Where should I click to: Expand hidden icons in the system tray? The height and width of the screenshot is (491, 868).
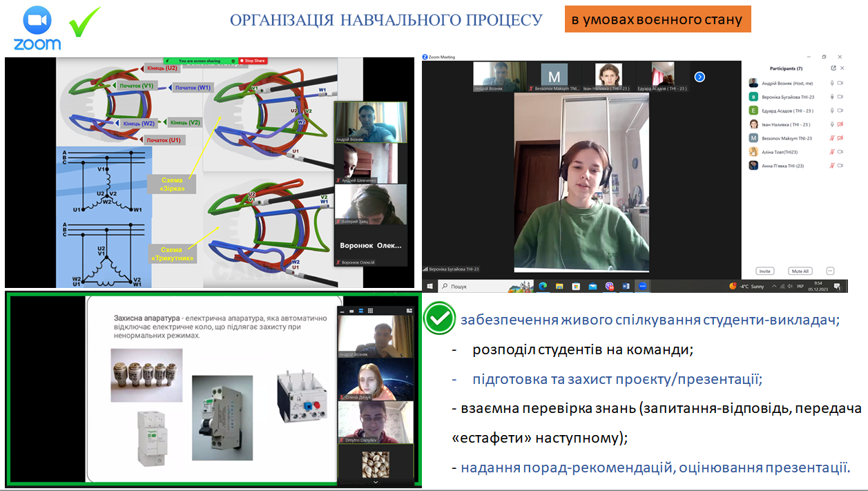tap(773, 285)
